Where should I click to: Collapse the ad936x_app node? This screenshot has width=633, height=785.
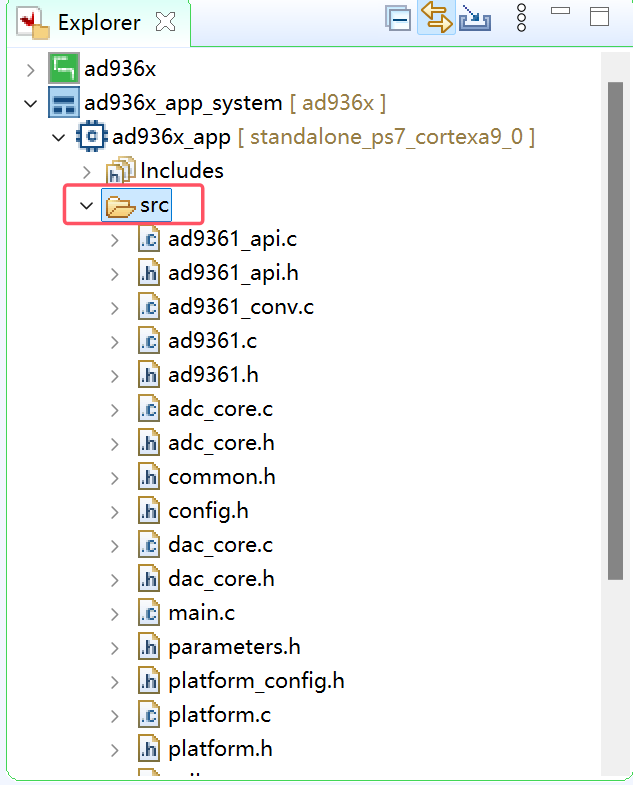coord(59,138)
